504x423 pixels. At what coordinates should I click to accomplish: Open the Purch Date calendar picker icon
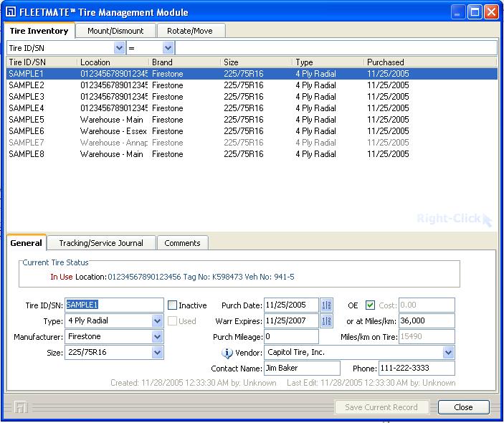(326, 305)
